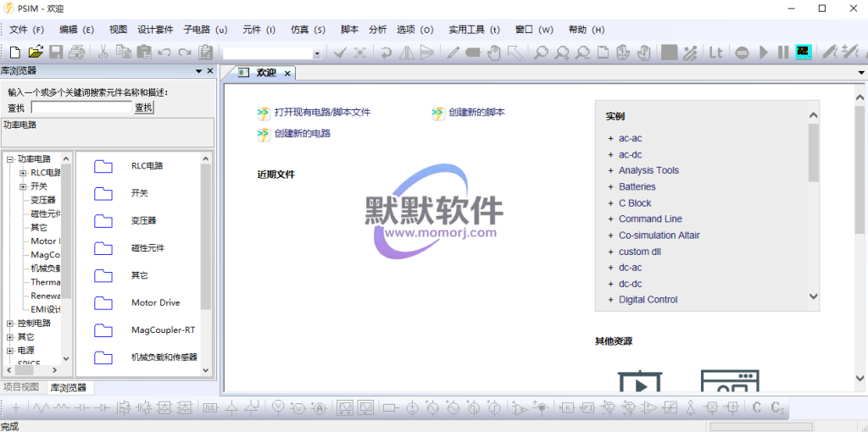
Task: Open the toolbar combo box dropdown
Action: (317, 53)
